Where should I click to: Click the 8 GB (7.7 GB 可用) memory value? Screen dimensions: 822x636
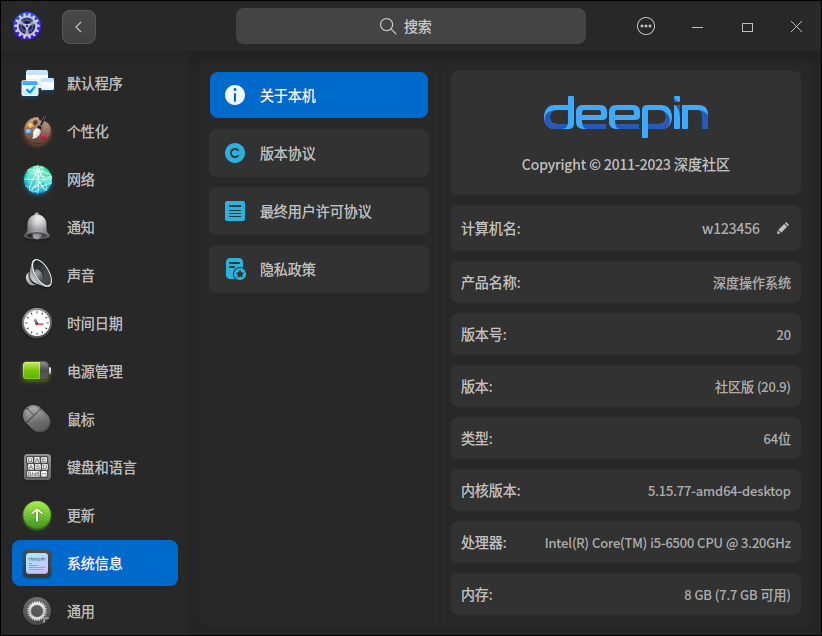pos(737,595)
